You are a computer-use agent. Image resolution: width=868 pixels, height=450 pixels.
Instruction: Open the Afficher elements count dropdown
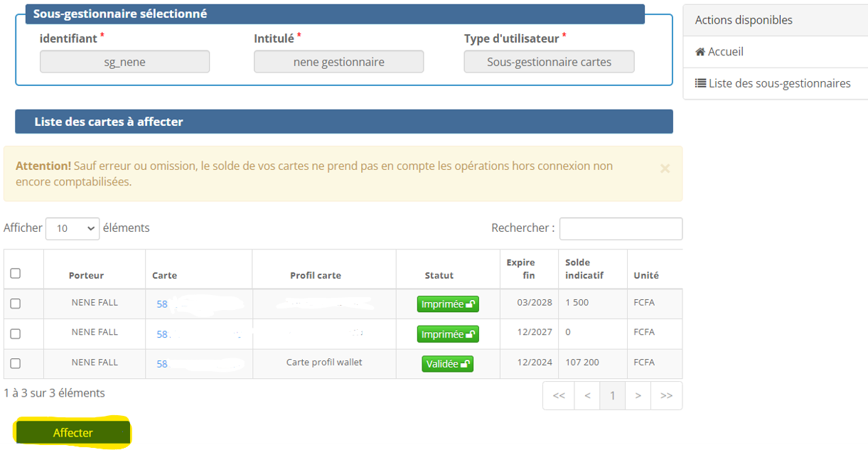73,228
